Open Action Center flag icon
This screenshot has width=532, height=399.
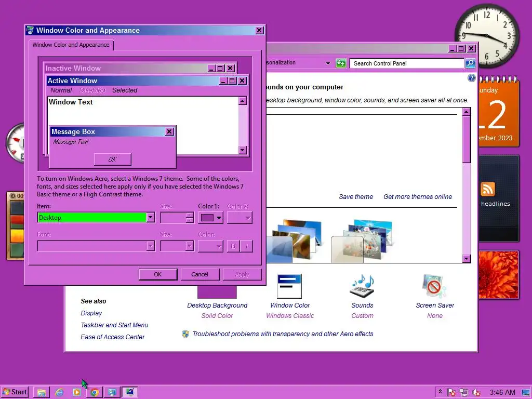[x=451, y=393]
